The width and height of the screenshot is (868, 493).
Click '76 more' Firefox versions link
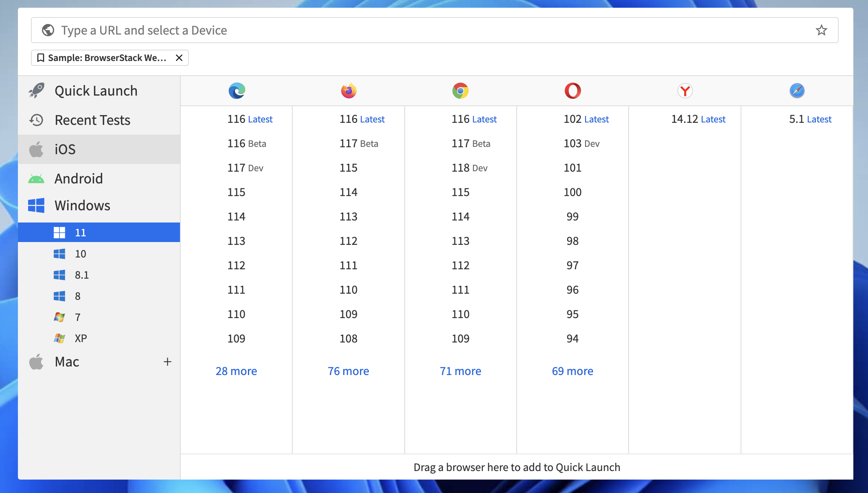tap(348, 370)
